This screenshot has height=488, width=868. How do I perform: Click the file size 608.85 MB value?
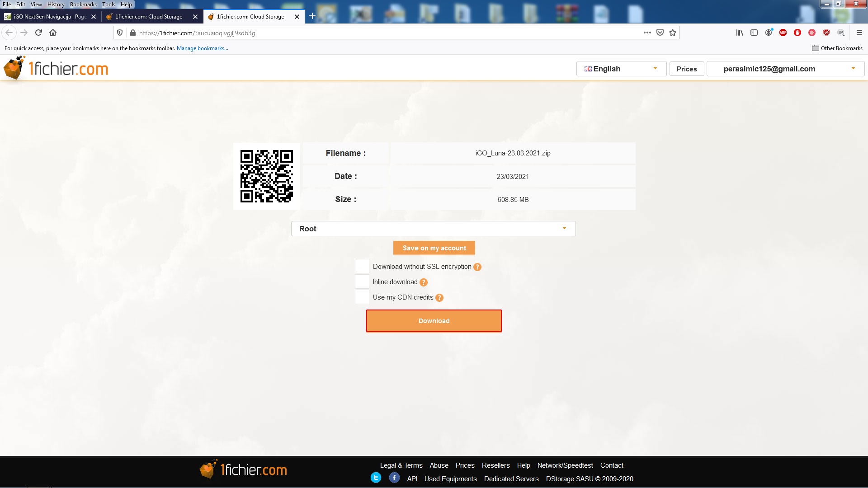pos(513,200)
